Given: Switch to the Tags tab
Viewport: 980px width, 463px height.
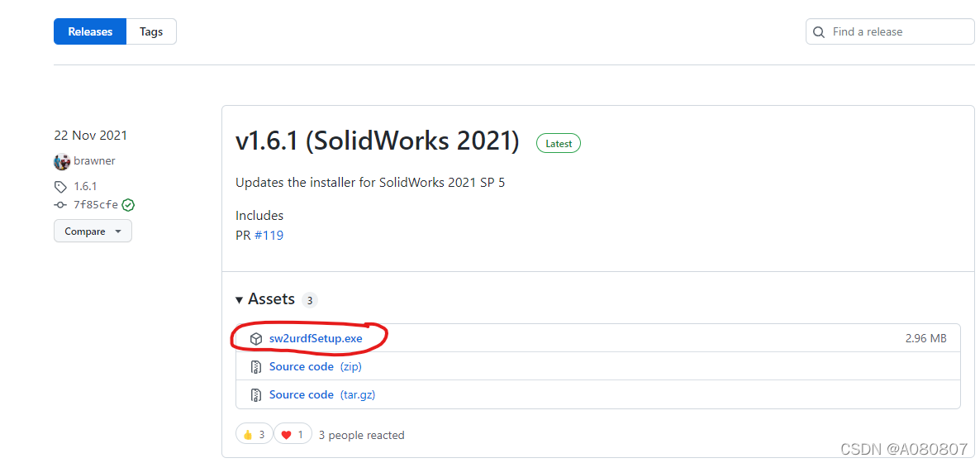Looking at the screenshot, I should [x=151, y=31].
